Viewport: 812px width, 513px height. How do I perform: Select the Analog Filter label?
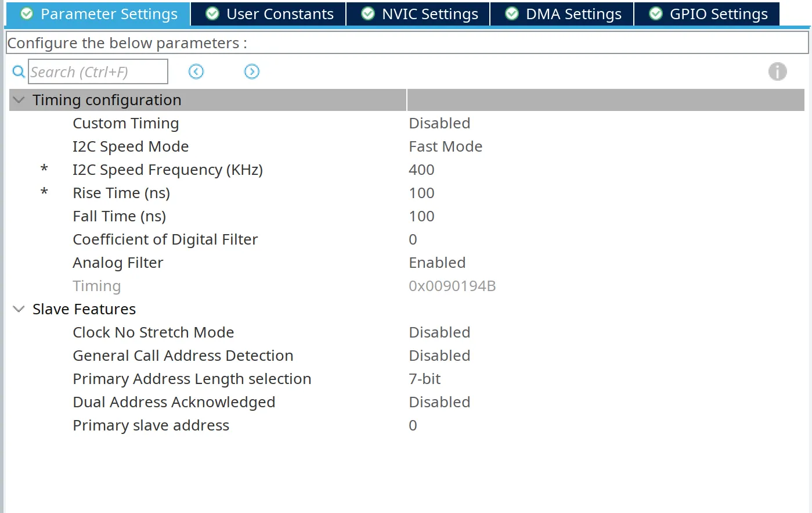pos(118,263)
